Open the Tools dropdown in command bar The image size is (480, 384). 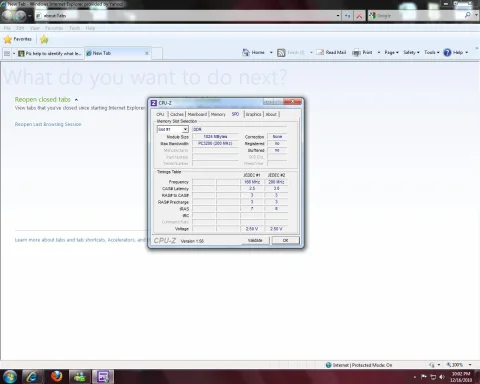point(432,52)
